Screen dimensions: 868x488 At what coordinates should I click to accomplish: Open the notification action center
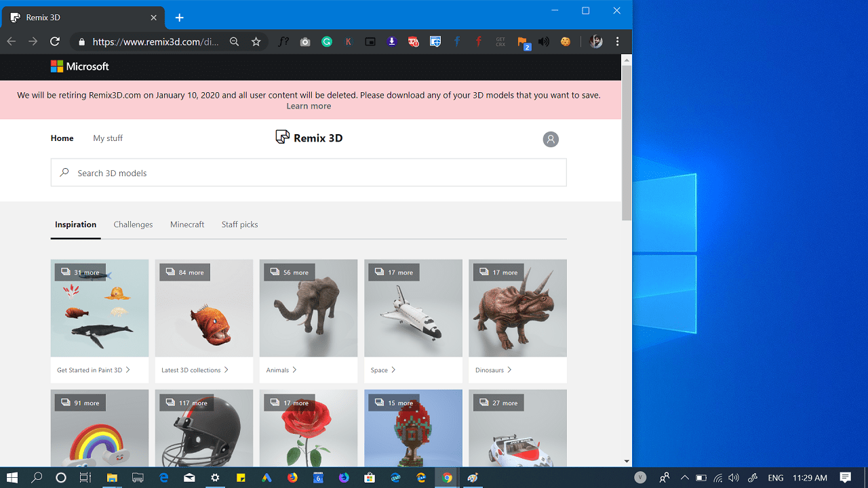coord(846,478)
